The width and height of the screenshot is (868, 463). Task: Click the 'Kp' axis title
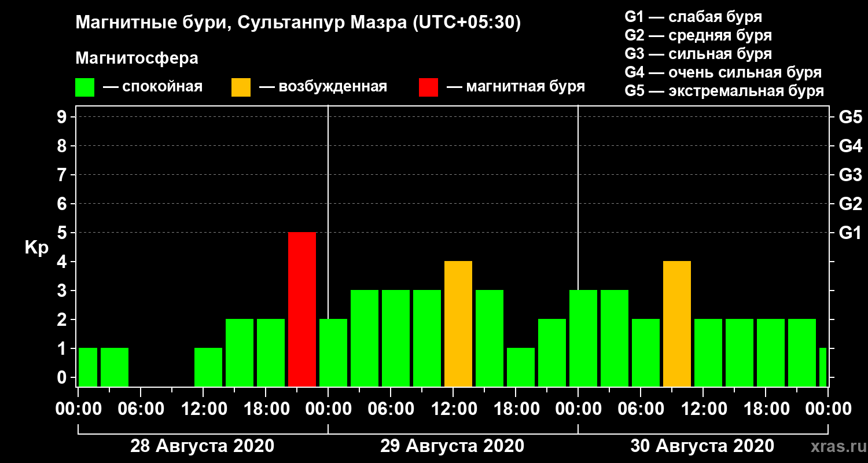coord(36,248)
